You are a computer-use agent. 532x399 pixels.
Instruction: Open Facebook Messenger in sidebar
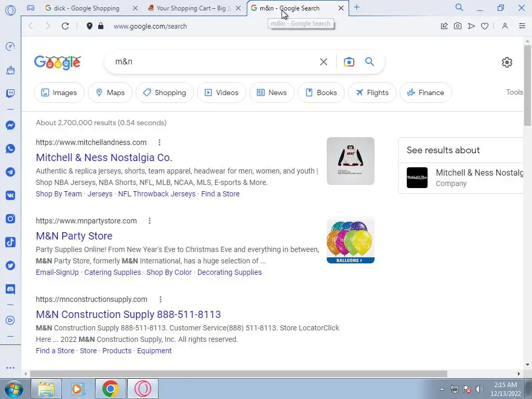click(x=10, y=125)
